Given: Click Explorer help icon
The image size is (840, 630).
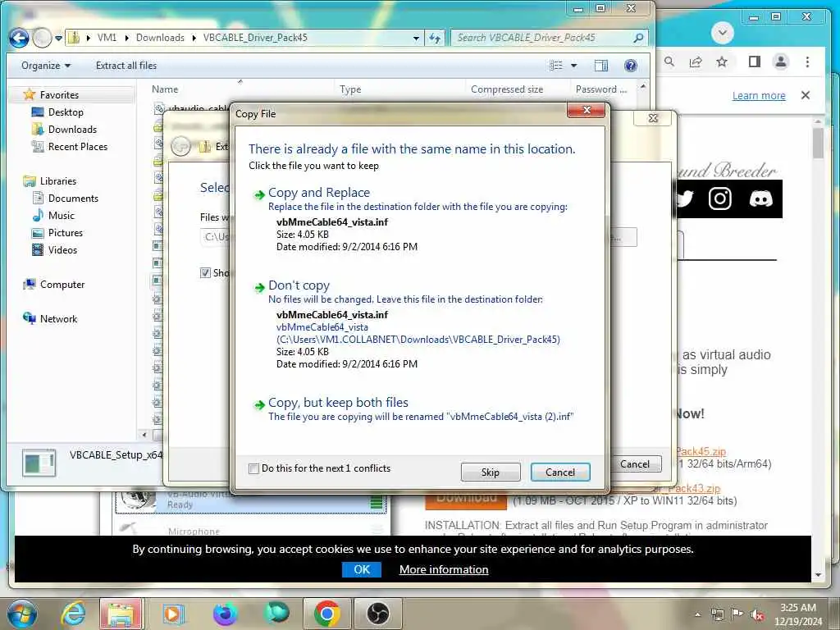Looking at the screenshot, I should pos(631,66).
